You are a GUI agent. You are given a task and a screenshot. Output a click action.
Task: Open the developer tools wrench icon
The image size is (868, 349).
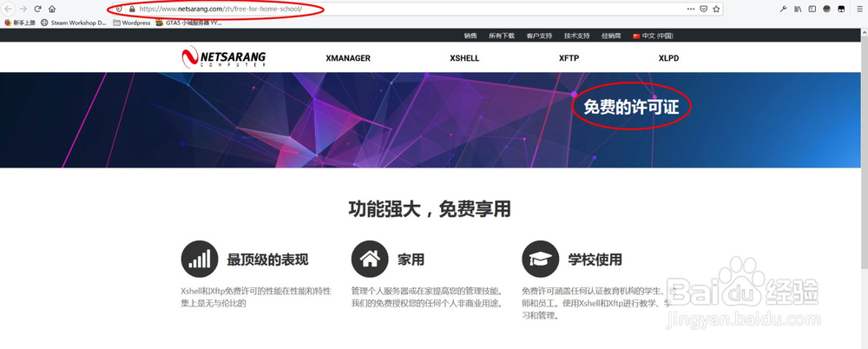tap(783, 9)
